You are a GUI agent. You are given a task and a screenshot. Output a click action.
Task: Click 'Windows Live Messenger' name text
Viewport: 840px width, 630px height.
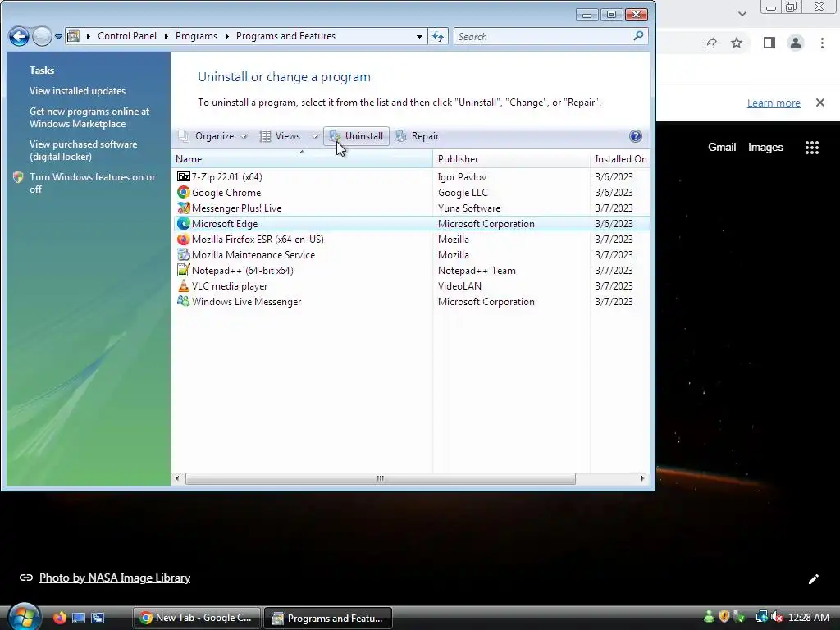click(246, 302)
